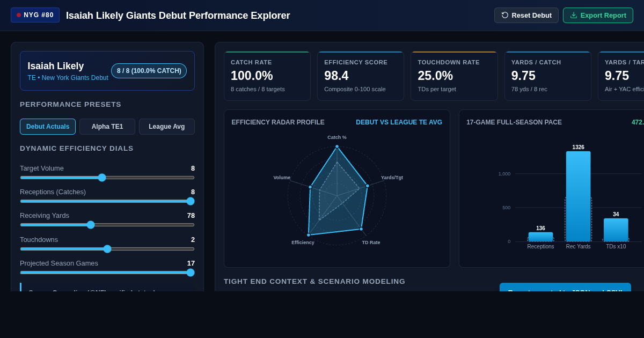Click the TD Rate point on the radar chart
644x338 pixels.
pyautogui.click(x=361, y=229)
